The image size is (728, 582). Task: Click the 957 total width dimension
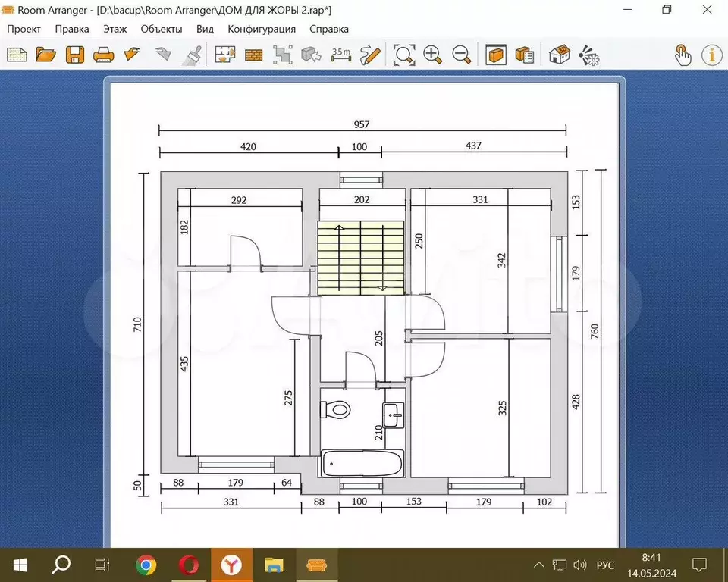(x=361, y=124)
